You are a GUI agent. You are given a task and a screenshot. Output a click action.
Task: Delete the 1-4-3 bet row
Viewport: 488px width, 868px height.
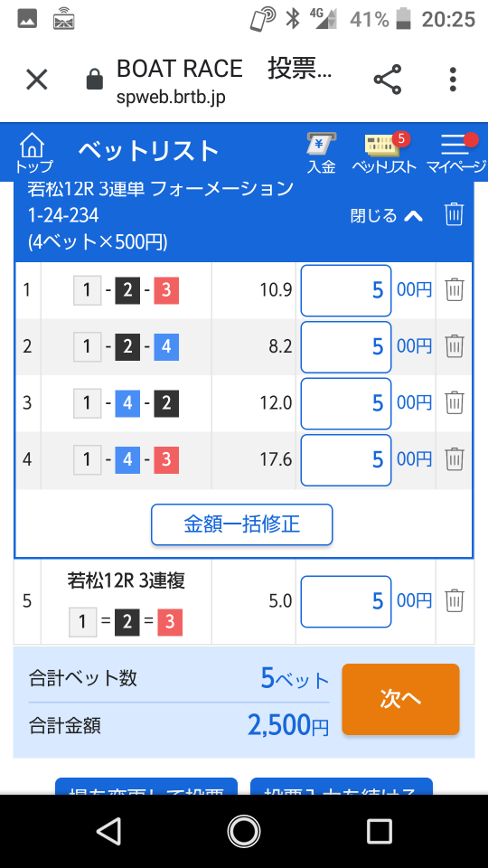(454, 459)
